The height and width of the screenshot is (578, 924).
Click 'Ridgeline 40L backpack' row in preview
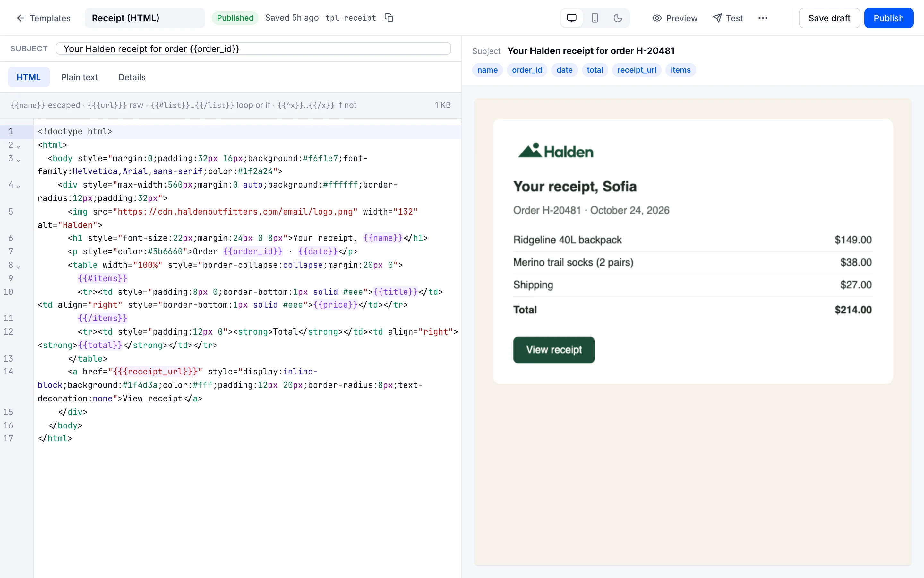pyautogui.click(x=692, y=240)
